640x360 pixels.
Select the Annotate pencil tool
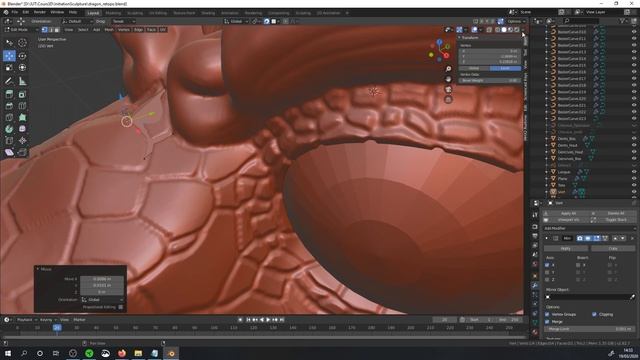coord(9,81)
